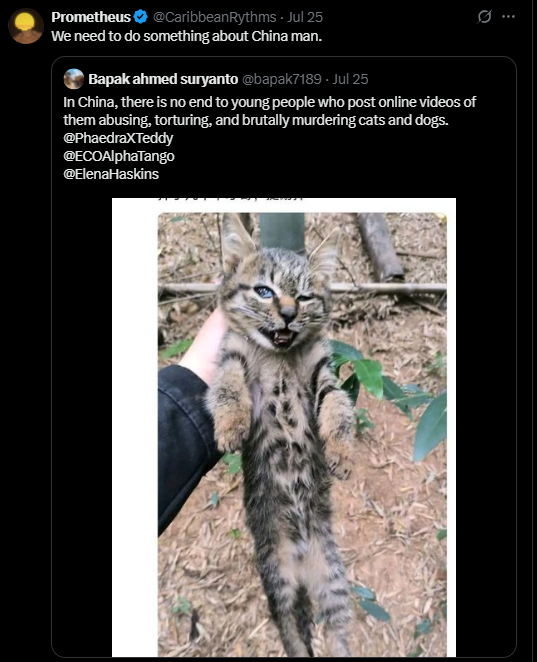Open Prometheus profile avatar

tap(25, 26)
